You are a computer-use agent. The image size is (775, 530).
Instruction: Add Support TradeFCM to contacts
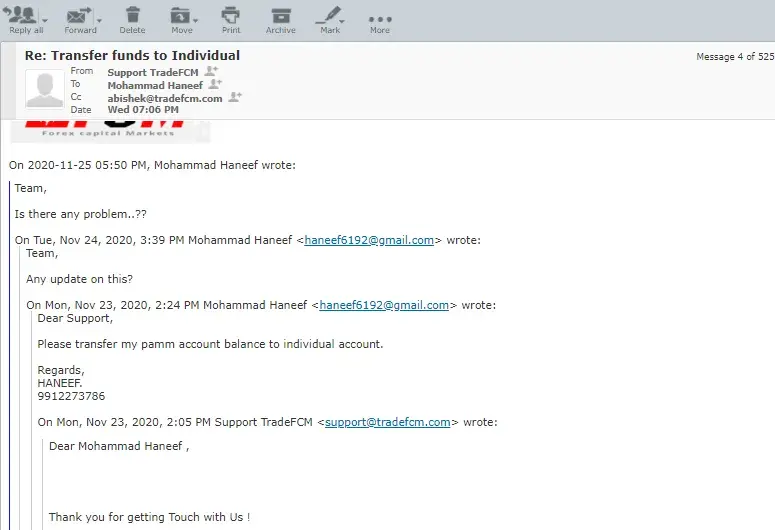[212, 71]
